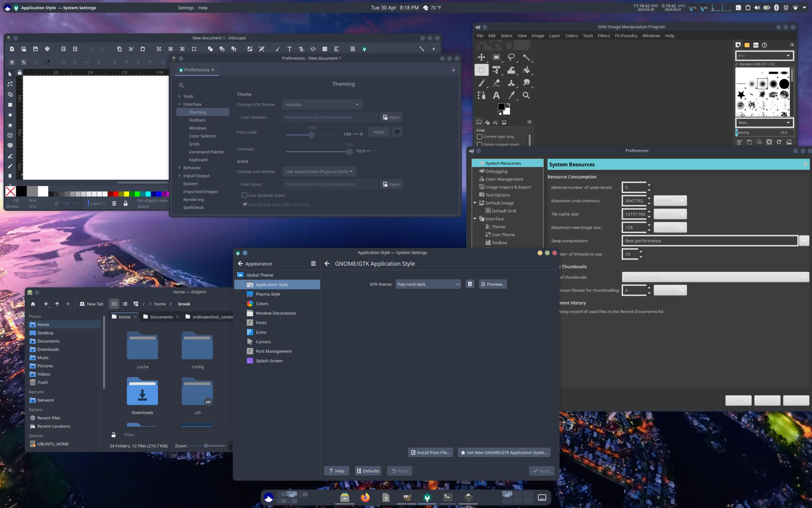Expand the Behavior node in Inkscape preferences
Viewport: 812px width, 508px height.
pos(180,168)
